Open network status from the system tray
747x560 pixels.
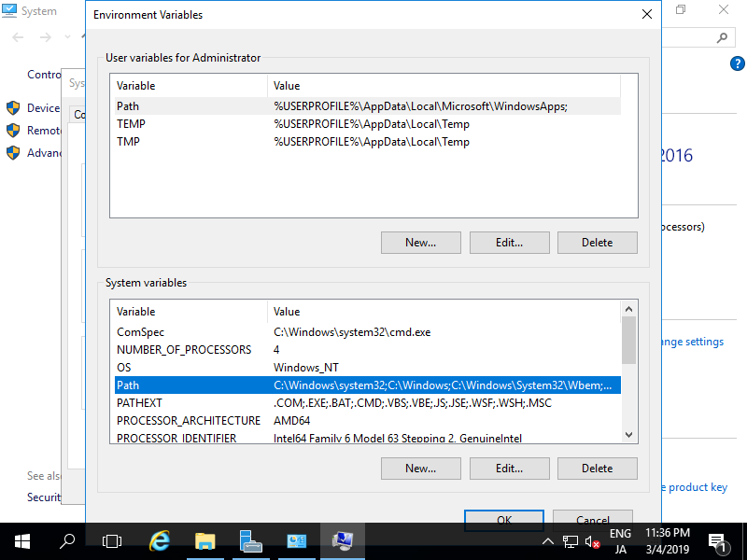click(x=570, y=540)
